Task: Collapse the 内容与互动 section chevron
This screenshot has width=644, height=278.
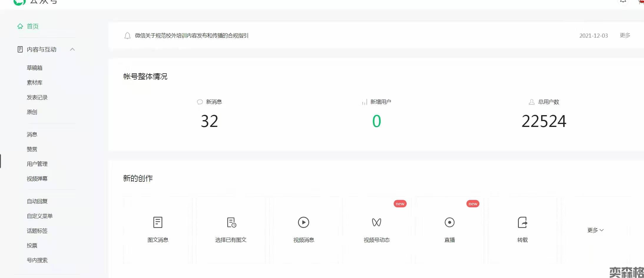Action: click(x=72, y=49)
